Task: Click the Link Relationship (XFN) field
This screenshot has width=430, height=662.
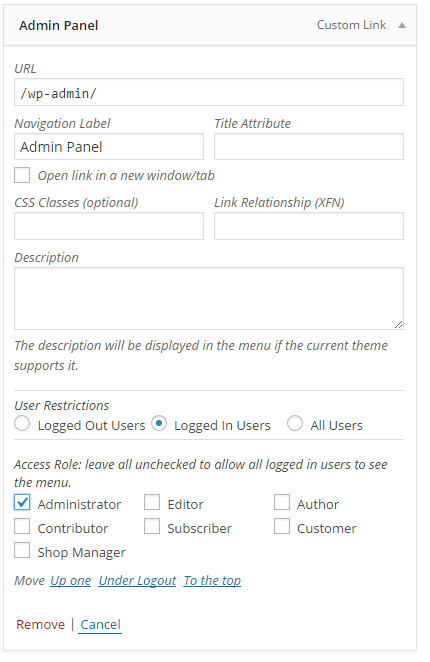Action: [x=309, y=226]
